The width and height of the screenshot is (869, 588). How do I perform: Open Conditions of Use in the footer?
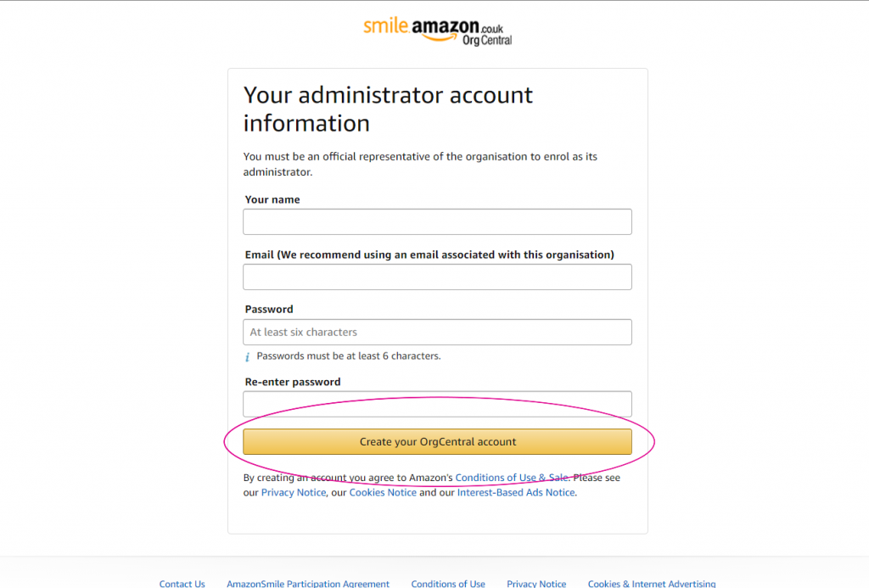tap(448, 583)
